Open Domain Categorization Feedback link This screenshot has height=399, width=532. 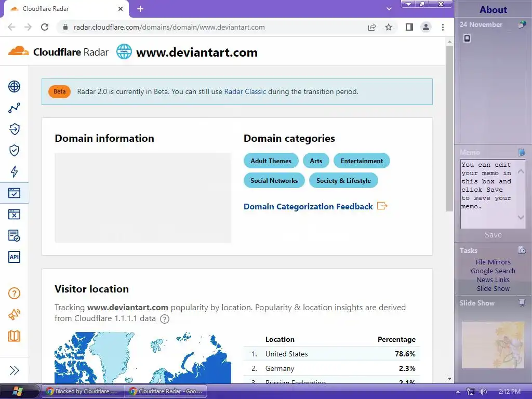tap(308, 207)
